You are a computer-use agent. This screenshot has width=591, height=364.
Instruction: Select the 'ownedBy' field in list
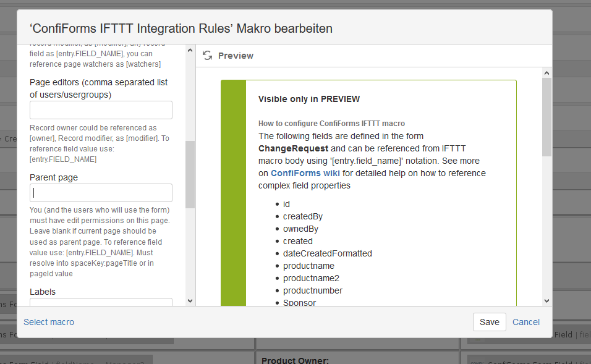pyautogui.click(x=300, y=229)
